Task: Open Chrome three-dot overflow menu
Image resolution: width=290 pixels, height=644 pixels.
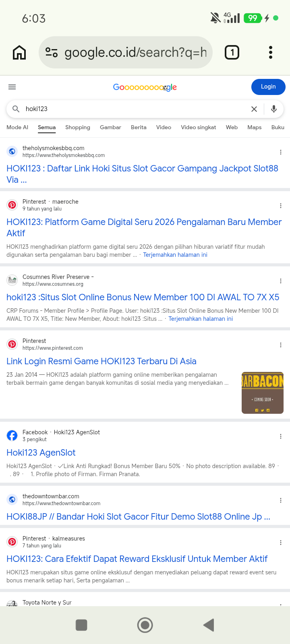Action: coord(271,52)
